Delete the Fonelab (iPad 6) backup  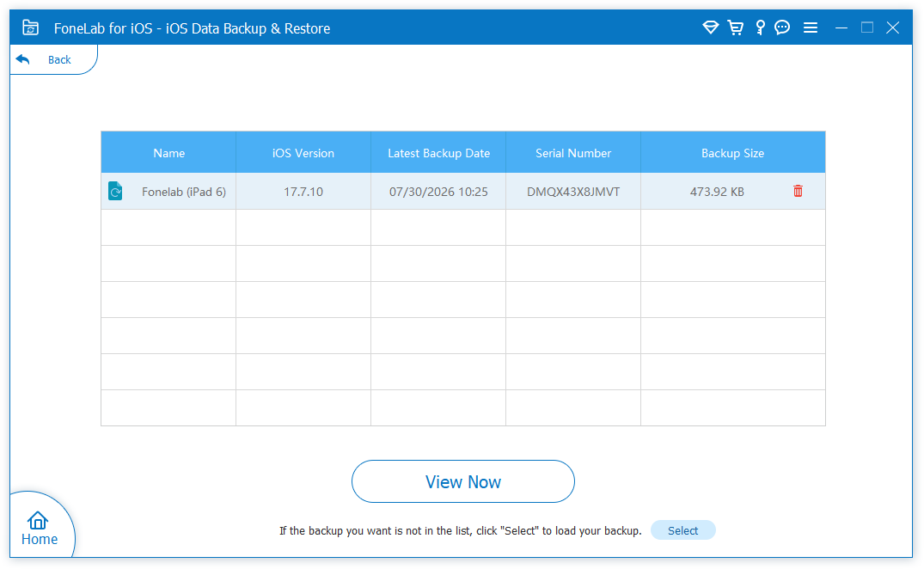798,191
